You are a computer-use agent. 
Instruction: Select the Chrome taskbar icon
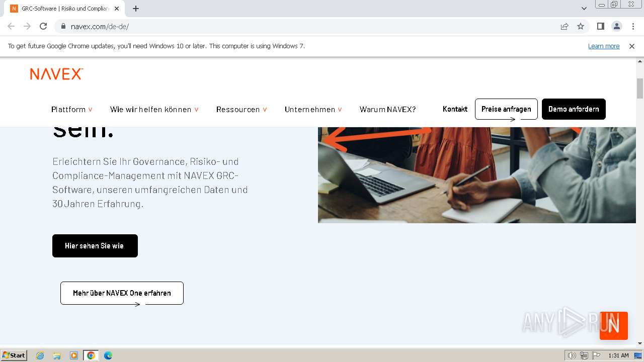point(91,355)
